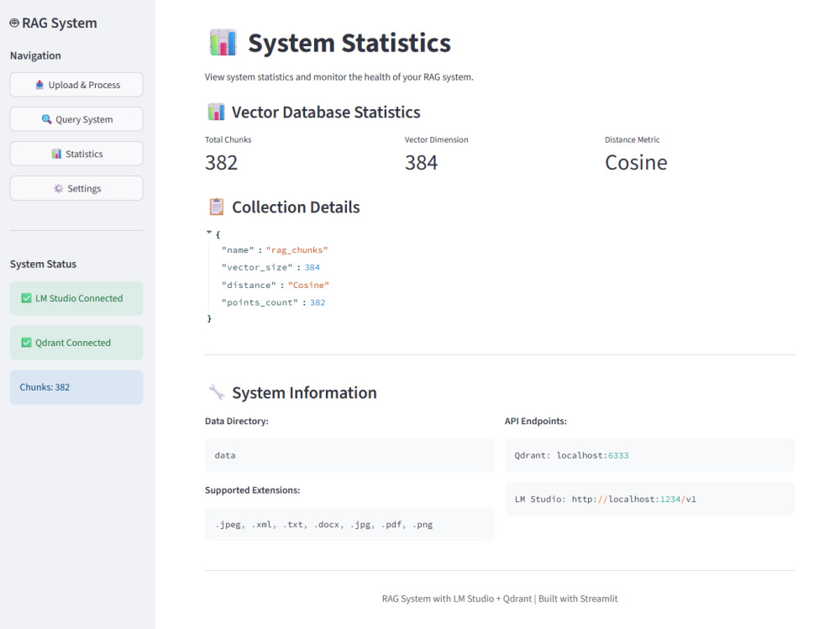840x629 pixels.
Task: Open the Settings page
Action: coord(76,188)
